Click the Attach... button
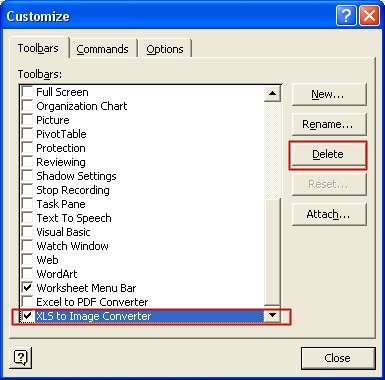The image size is (385, 380). (328, 214)
